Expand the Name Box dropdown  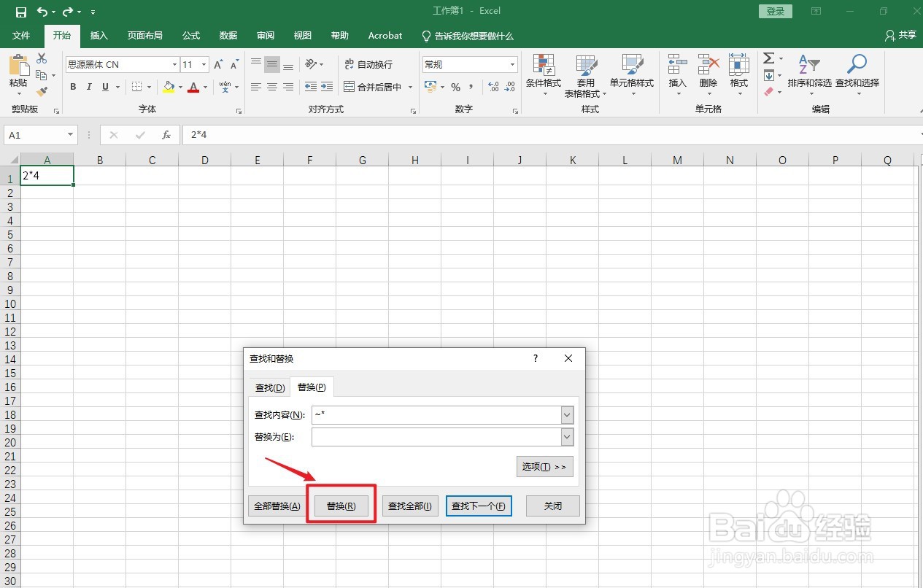point(71,135)
